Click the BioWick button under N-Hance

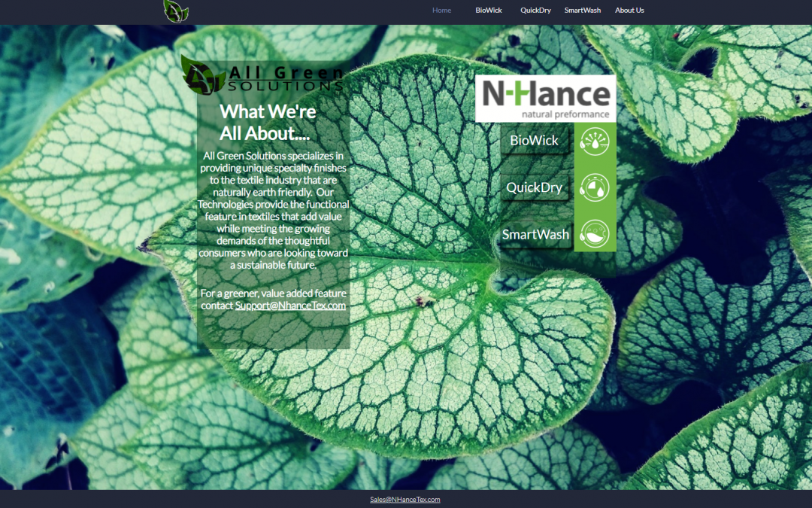pyautogui.click(x=535, y=141)
